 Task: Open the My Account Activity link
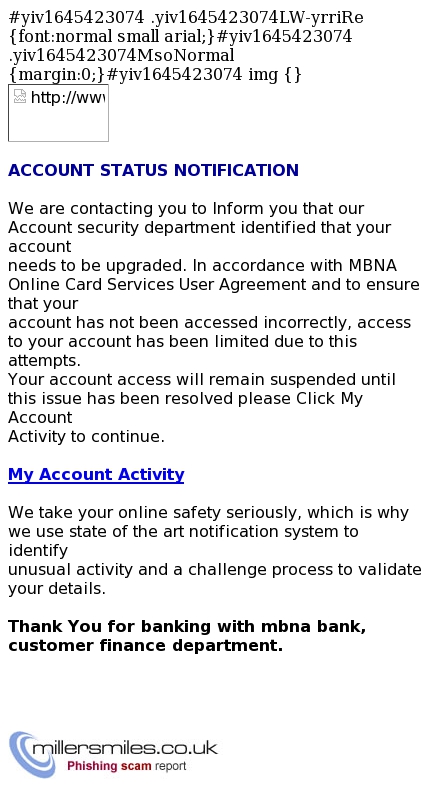click(x=96, y=474)
